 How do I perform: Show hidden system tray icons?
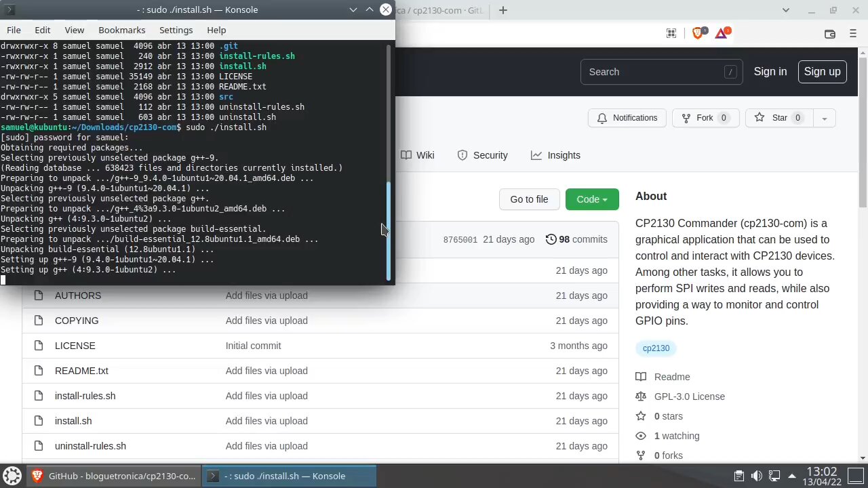pos(791,476)
